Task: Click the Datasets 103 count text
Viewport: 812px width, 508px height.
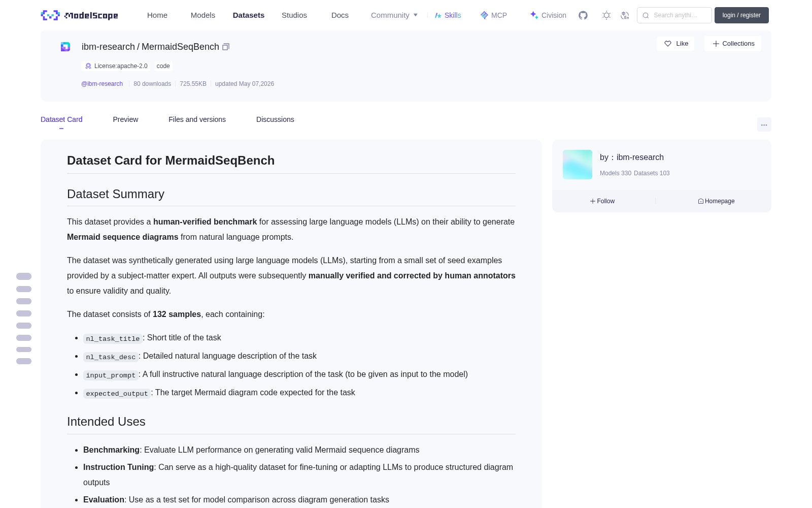Action: [x=652, y=173]
